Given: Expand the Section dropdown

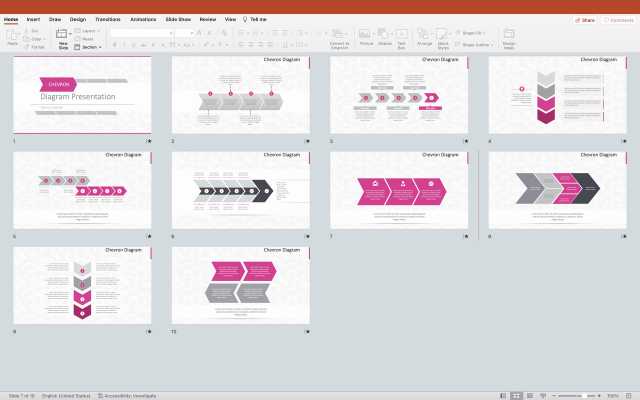Looking at the screenshot, I should point(91,47).
